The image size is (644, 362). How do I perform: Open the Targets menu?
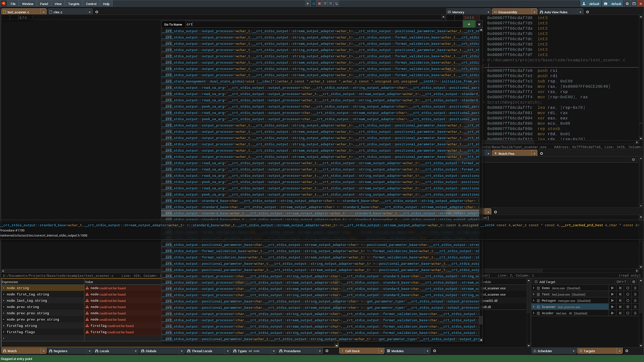pyautogui.click(x=74, y=4)
